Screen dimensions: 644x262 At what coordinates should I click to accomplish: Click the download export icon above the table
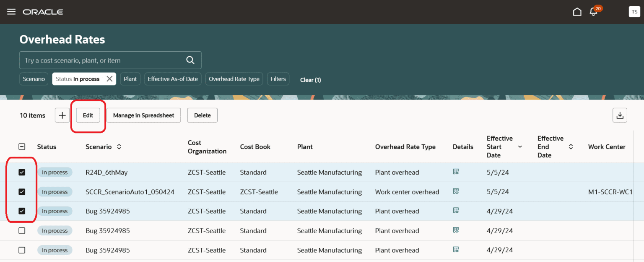point(620,115)
